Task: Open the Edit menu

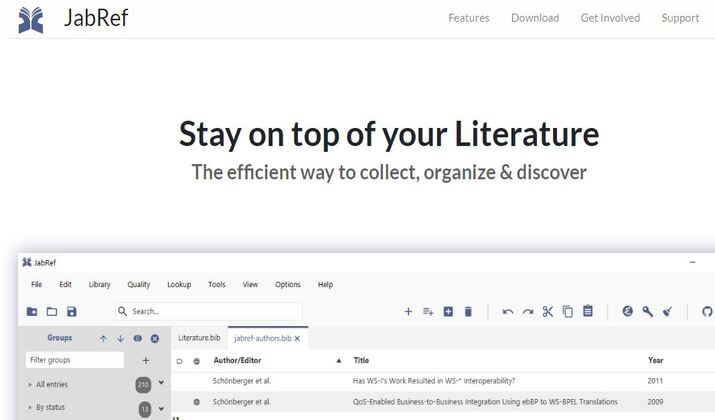Action: pos(65,285)
